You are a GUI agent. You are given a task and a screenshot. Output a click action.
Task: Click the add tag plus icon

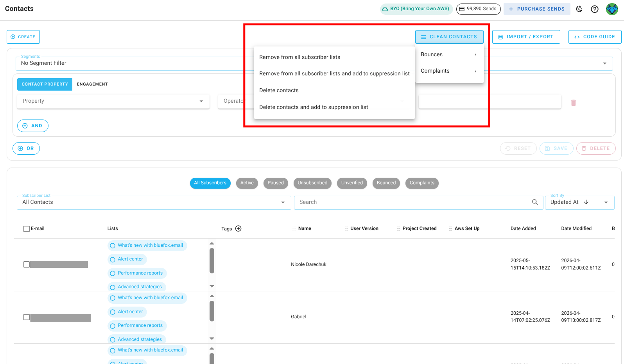click(238, 228)
